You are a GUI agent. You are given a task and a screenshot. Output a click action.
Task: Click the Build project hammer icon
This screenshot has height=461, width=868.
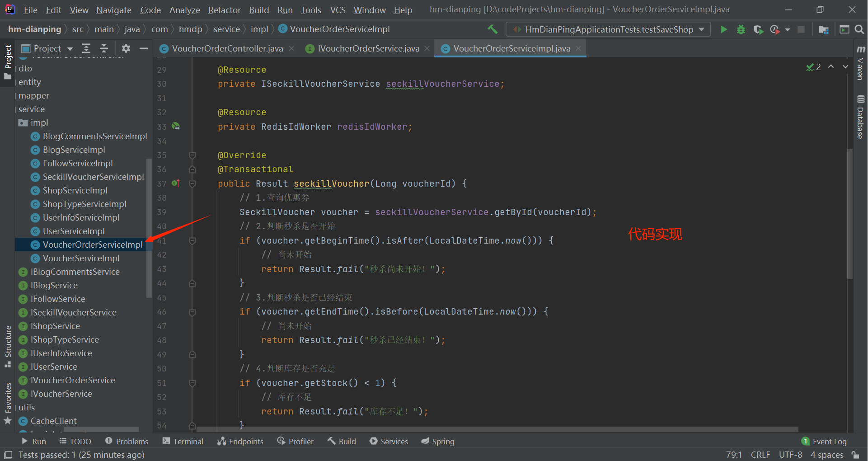493,29
